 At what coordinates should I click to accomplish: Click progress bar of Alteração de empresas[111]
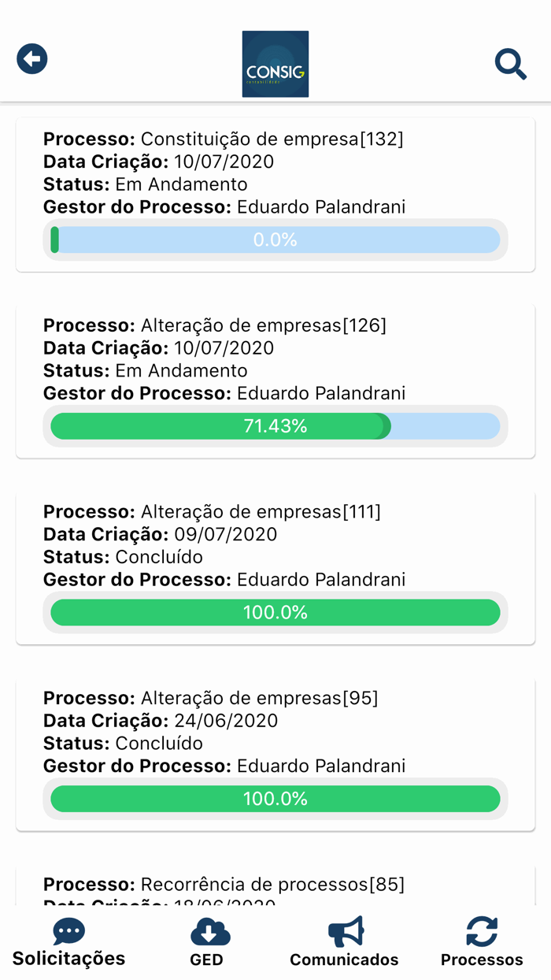pyautogui.click(x=275, y=612)
